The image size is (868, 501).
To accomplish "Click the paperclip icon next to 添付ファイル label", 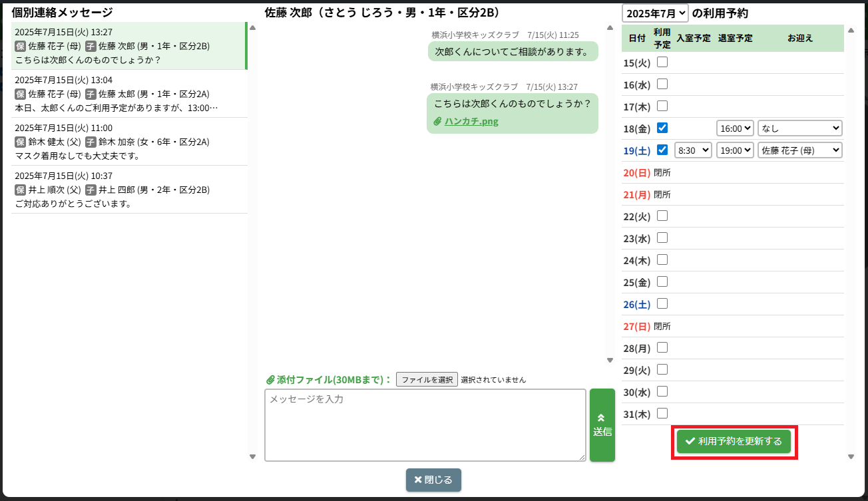I will [x=270, y=380].
